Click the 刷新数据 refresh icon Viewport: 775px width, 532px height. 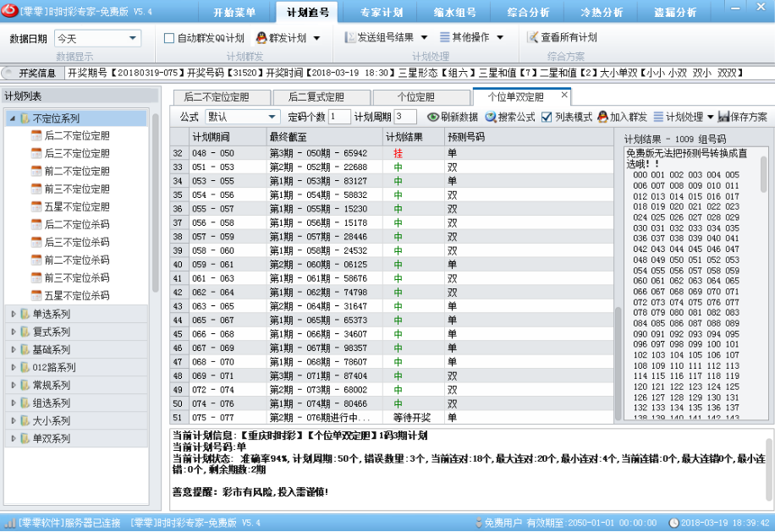pyautogui.click(x=432, y=117)
